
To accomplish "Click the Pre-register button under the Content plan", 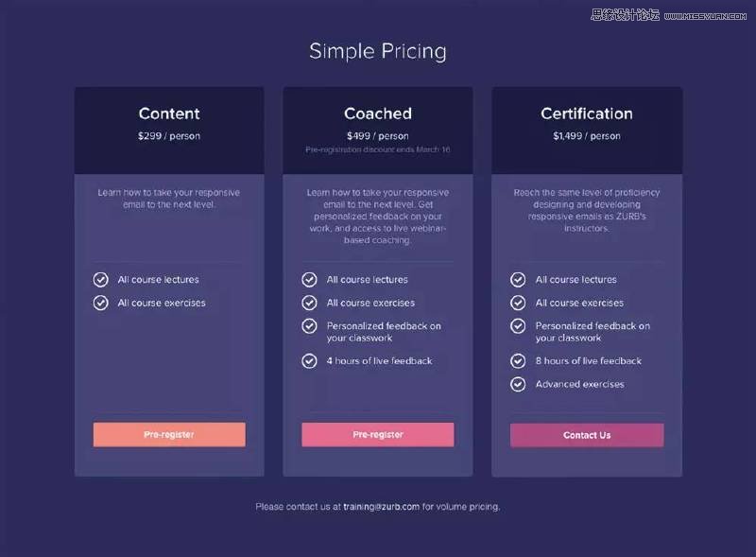I will coord(169,434).
